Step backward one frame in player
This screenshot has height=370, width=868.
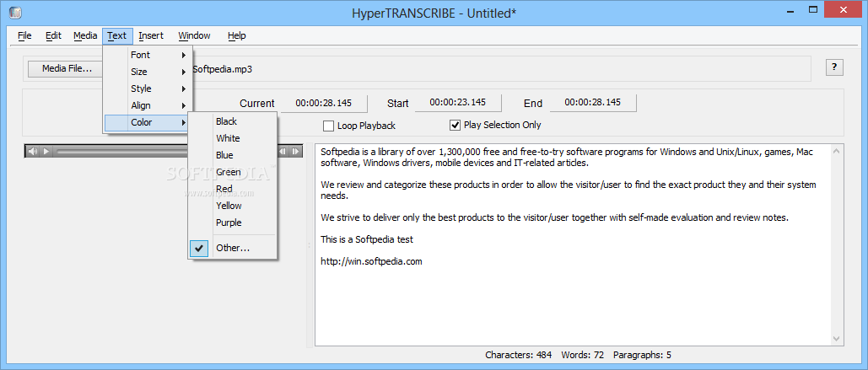tap(283, 152)
